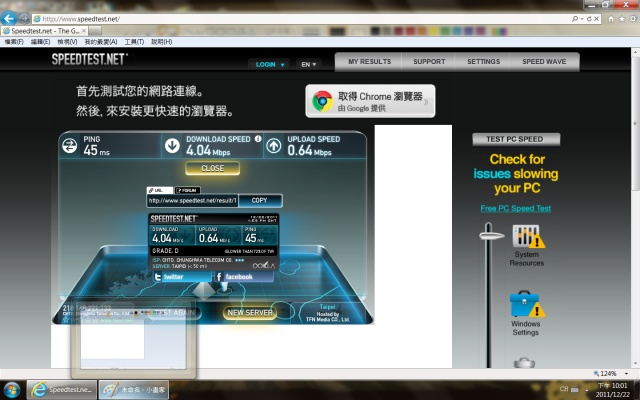Select the FORUM share tab
Image resolution: width=640 pixels, height=400 pixels.
[x=187, y=190]
